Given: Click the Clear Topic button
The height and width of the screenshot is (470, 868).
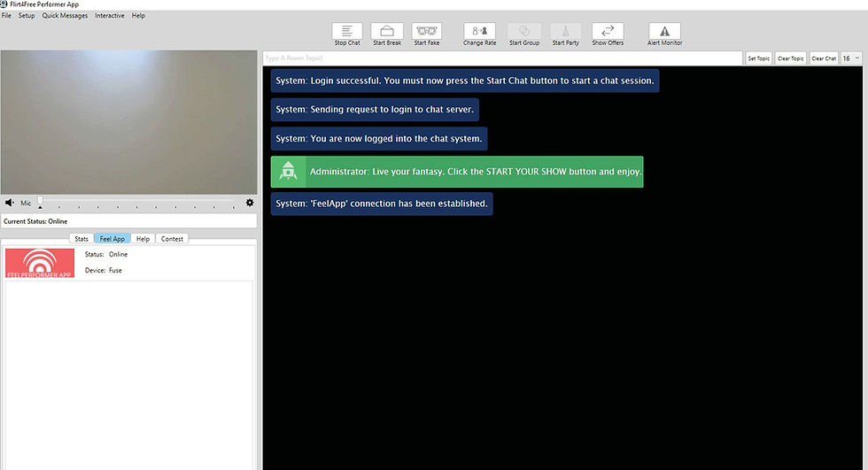Looking at the screenshot, I should point(790,58).
